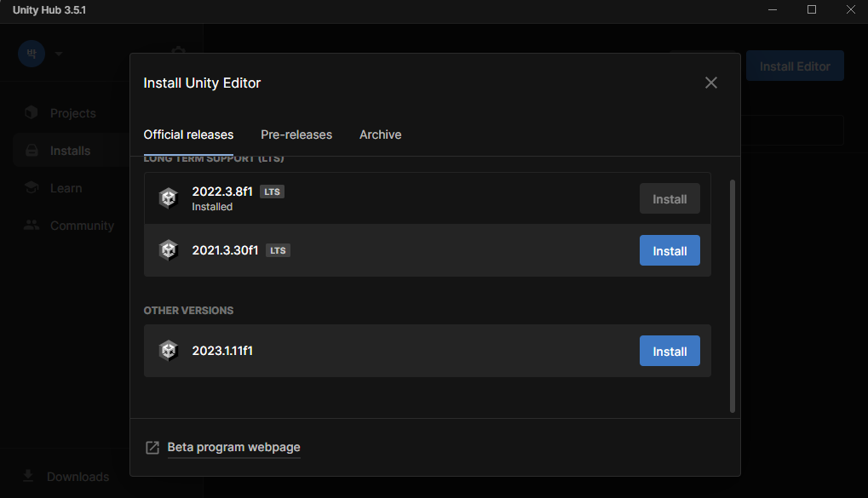868x498 pixels.
Task: Click the 2021.3.30f1 version text
Action: click(x=225, y=250)
